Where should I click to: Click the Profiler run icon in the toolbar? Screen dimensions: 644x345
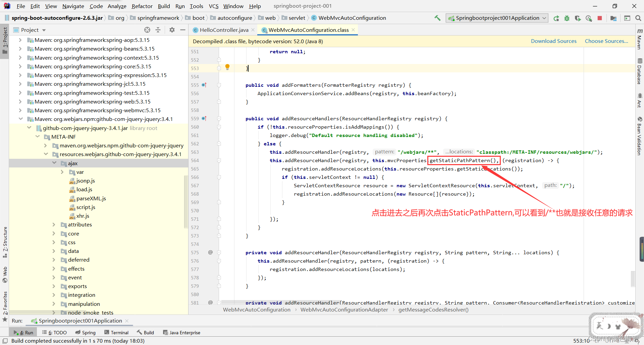[x=589, y=18]
